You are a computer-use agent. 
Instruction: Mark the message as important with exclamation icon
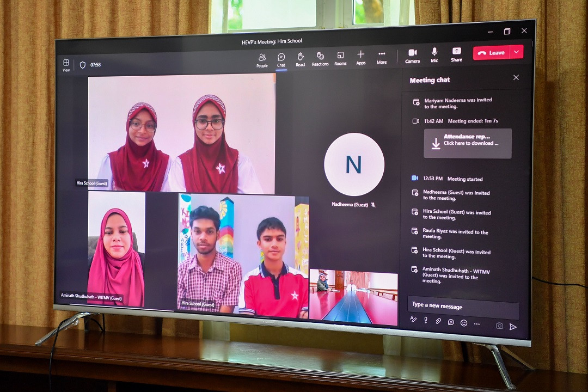(x=426, y=320)
